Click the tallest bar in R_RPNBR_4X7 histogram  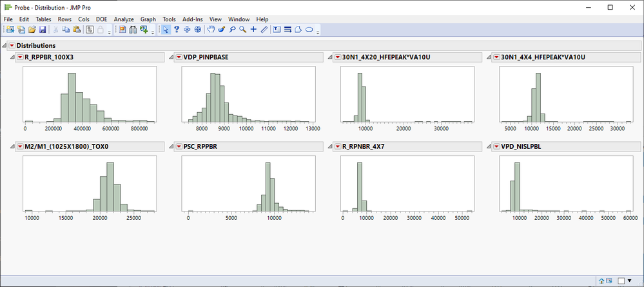[x=360, y=186]
